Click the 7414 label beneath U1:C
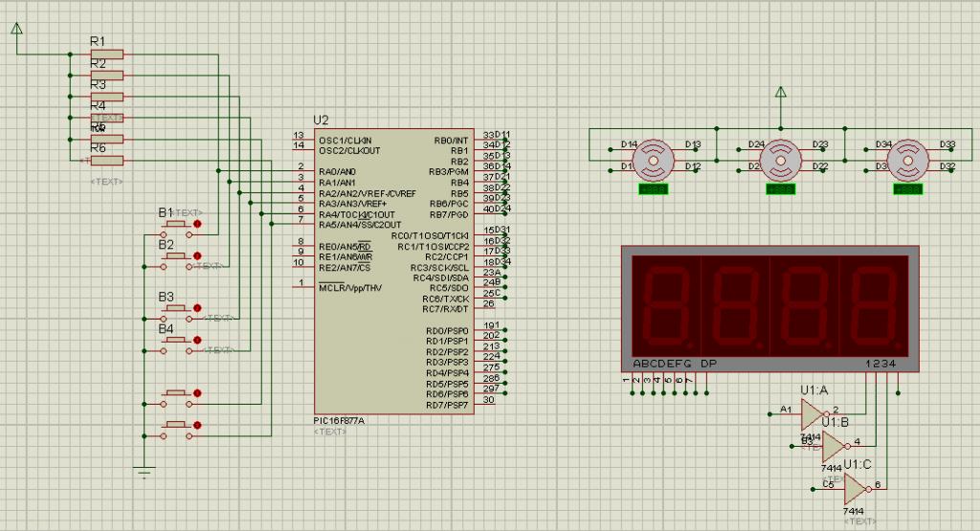This screenshot has height=531, width=980. [x=853, y=511]
